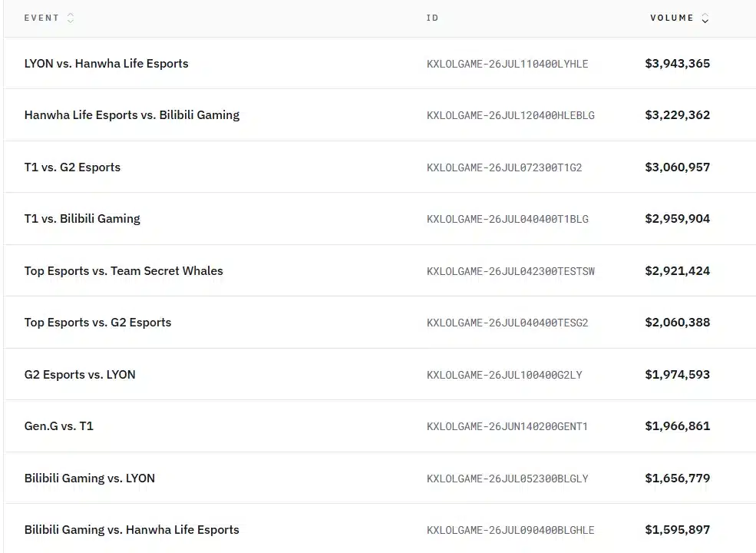The height and width of the screenshot is (553, 756).
Task: Select ID KXLOLGAME-26JUL052300BLGLY
Action: point(507,478)
